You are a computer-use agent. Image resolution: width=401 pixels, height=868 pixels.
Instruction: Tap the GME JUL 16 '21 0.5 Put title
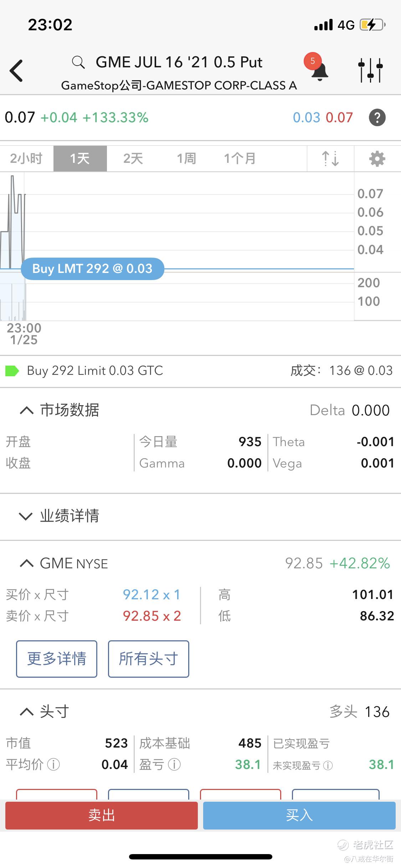coord(179,62)
